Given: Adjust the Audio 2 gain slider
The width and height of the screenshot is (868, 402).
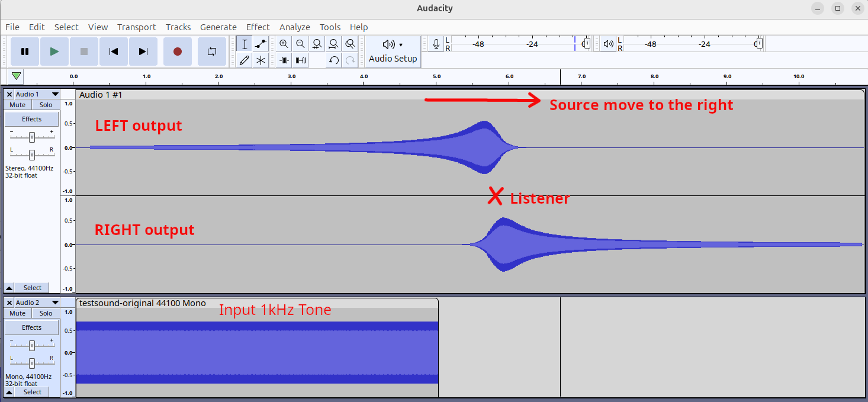Looking at the screenshot, I should point(32,345).
